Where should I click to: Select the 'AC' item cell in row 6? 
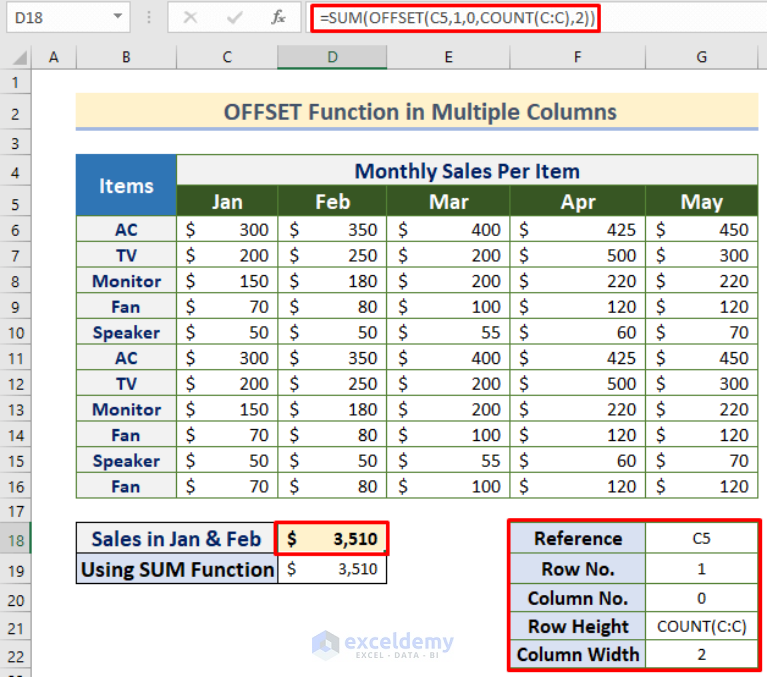[126, 229]
